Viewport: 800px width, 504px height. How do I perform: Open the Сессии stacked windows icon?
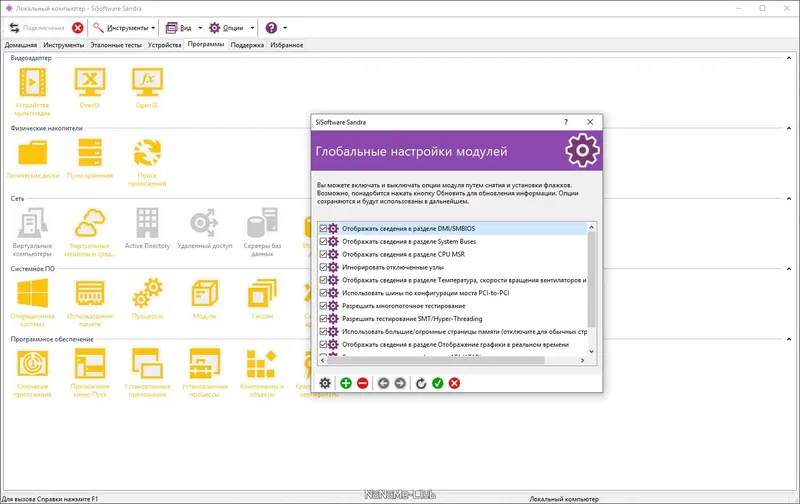coord(262,293)
